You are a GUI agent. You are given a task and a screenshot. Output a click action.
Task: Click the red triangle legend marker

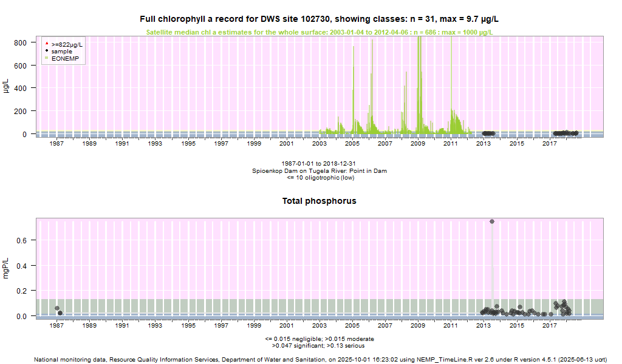[47, 44]
